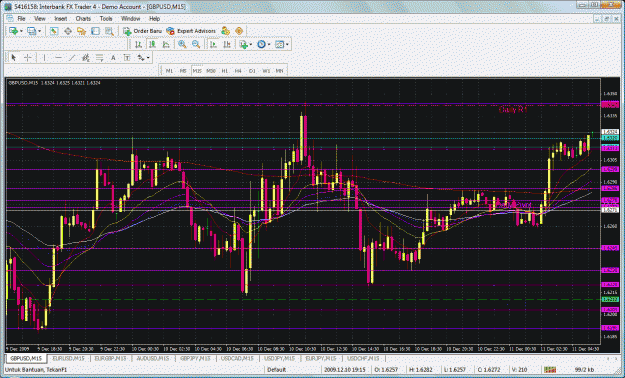This screenshot has width=625, height=378.
Task: Set timeframe to W1
Action: (266, 71)
